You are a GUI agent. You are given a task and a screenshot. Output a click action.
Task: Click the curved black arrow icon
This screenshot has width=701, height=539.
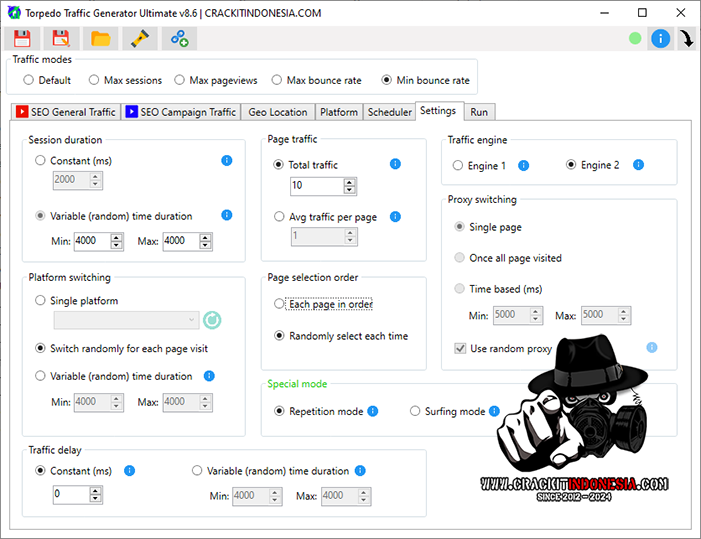(x=687, y=39)
